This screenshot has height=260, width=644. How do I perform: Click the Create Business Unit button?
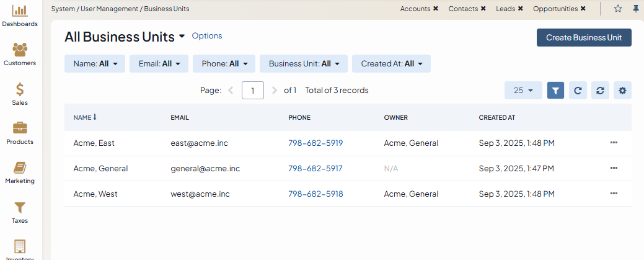point(583,37)
